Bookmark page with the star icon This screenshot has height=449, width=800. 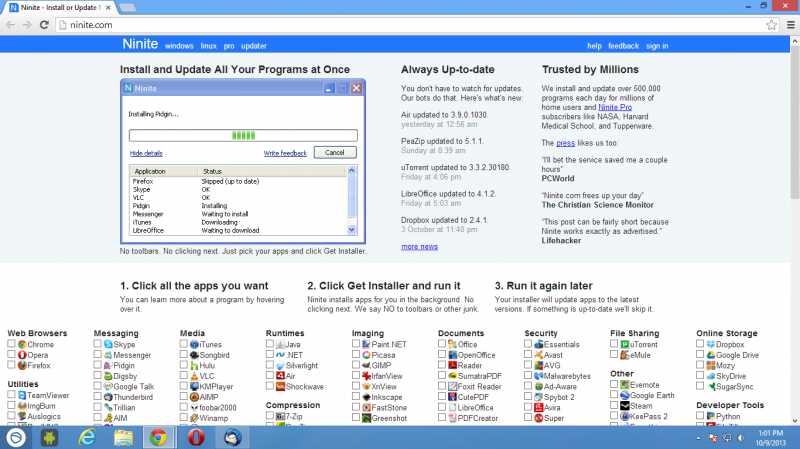click(771, 24)
